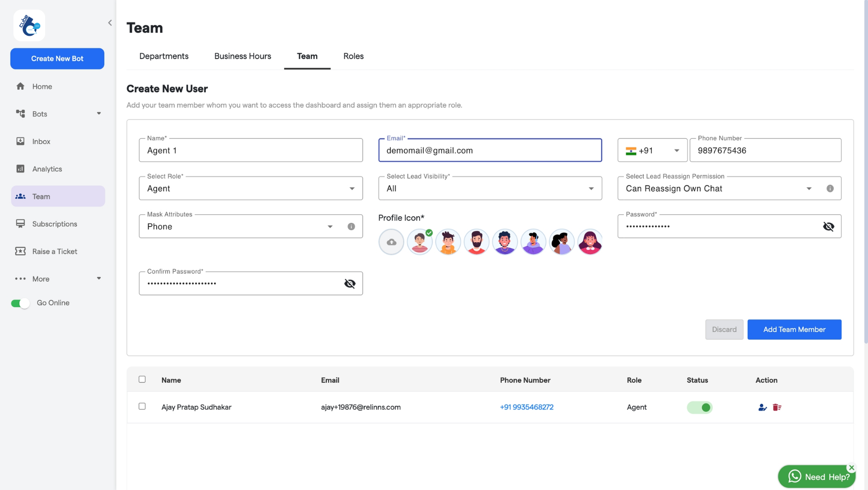This screenshot has height=490, width=868.
Task: Switch to the Business Hours tab
Action: [243, 56]
